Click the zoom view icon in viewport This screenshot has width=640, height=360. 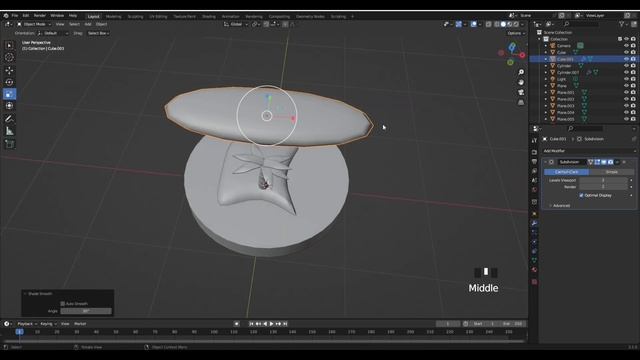point(521,72)
